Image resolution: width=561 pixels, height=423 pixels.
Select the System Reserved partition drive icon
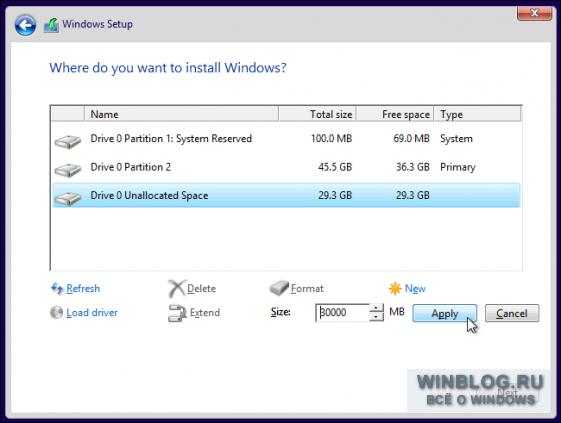(68, 141)
